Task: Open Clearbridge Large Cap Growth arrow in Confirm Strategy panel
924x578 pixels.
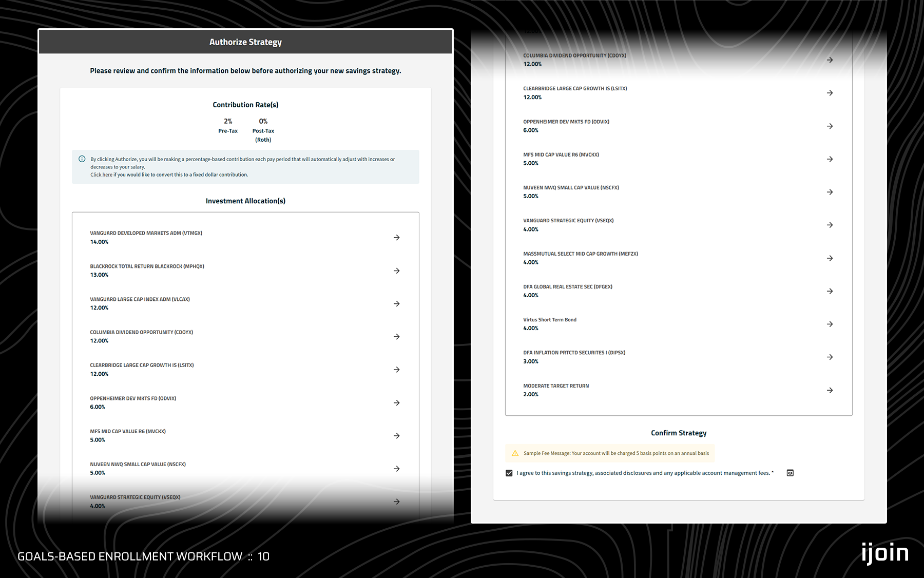Action: (830, 93)
